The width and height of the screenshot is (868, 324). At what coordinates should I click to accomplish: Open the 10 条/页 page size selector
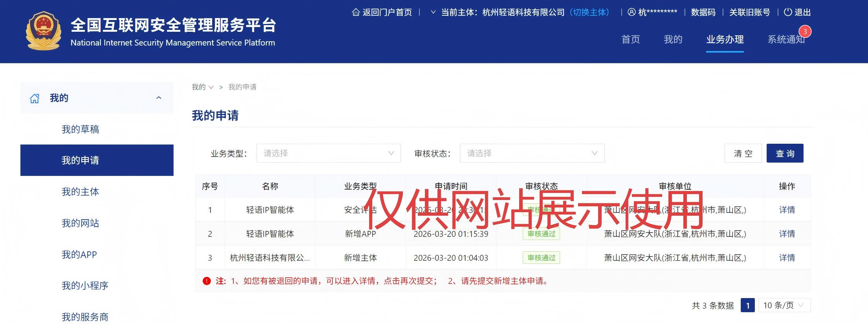784,305
